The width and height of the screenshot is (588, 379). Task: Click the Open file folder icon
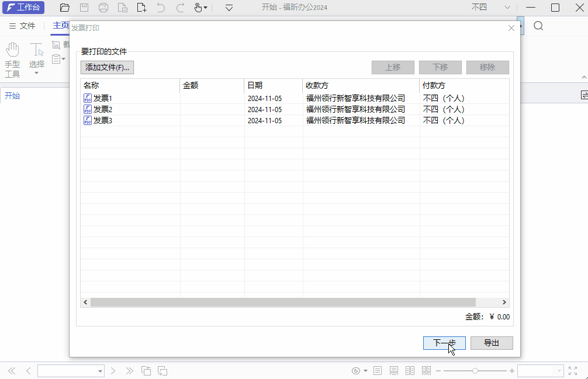click(64, 8)
